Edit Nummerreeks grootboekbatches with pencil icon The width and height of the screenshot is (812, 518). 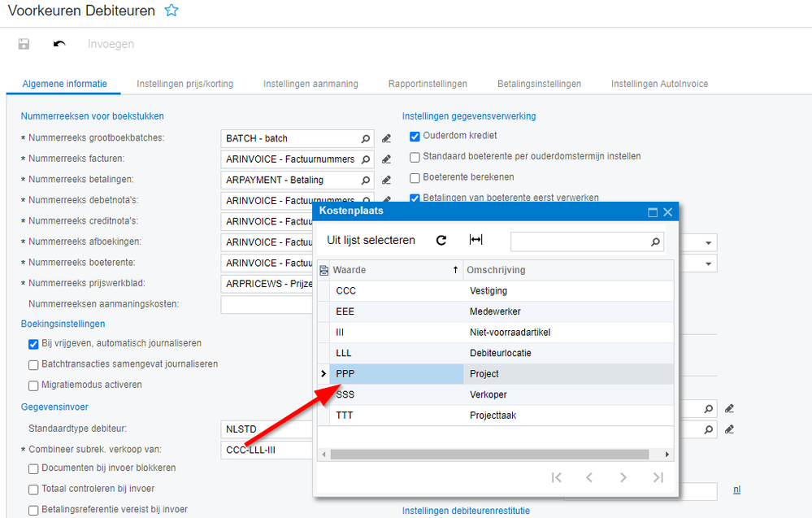coord(386,139)
